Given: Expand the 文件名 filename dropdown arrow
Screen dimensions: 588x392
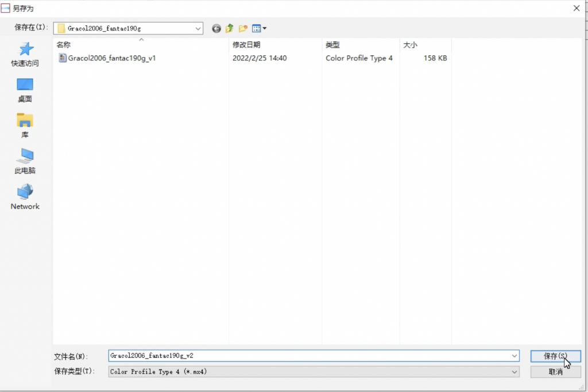Looking at the screenshot, I should pos(514,356).
